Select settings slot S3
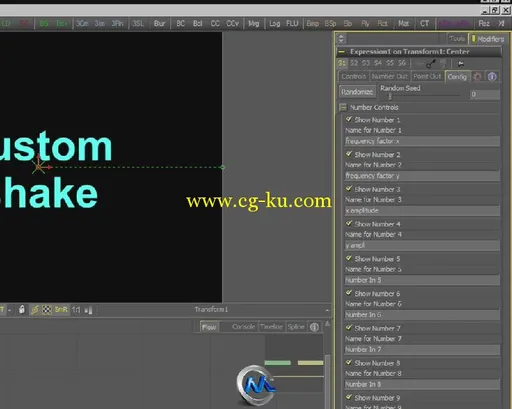The height and width of the screenshot is (409, 512). [x=366, y=63]
